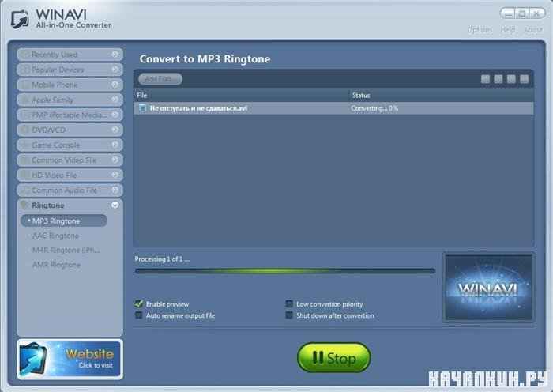Click the Popular Devices category icon
553x392 pixels.
click(x=24, y=70)
